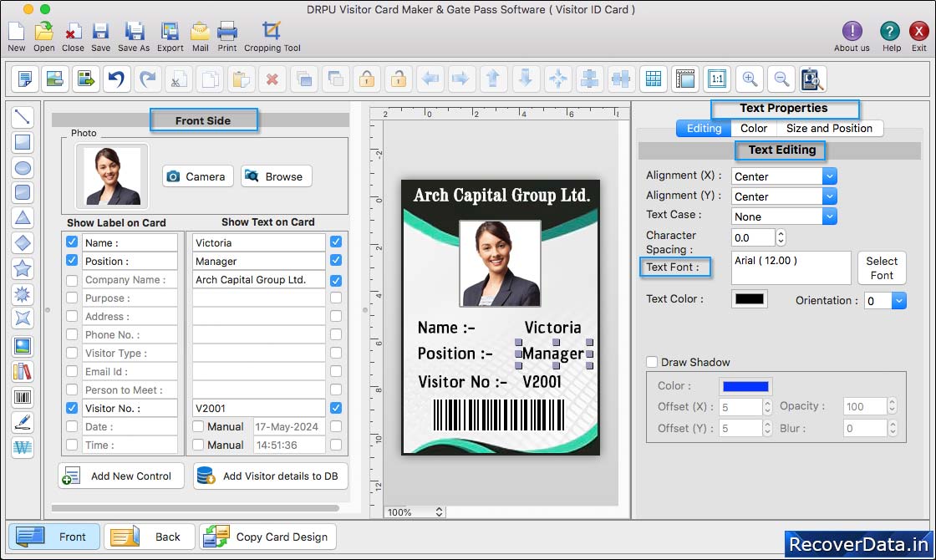Click the Redo arrow icon
Image resolution: width=936 pixels, height=560 pixels.
[x=148, y=79]
